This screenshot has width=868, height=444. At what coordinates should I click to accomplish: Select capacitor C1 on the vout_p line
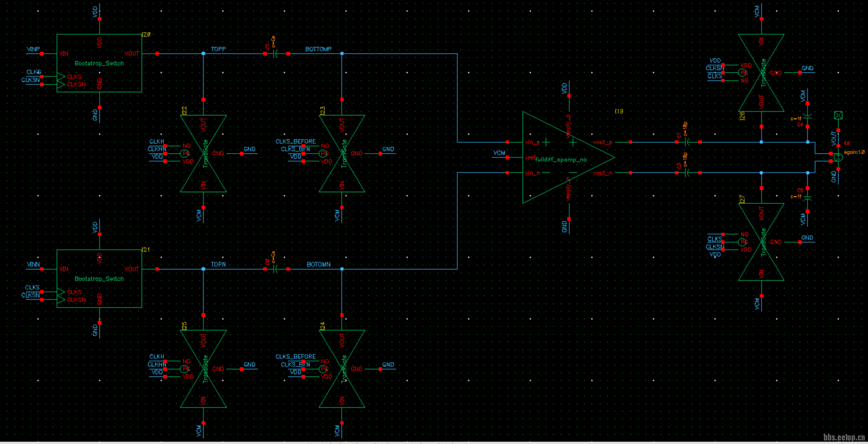point(688,142)
